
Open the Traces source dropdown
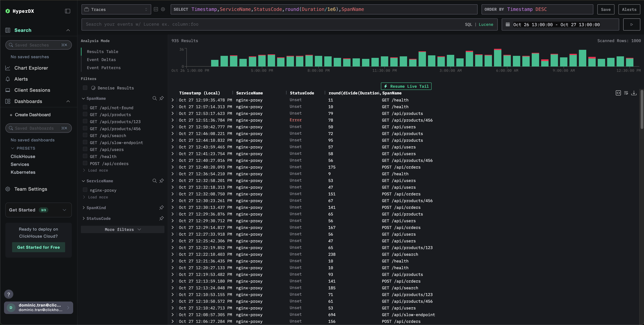coord(116,10)
